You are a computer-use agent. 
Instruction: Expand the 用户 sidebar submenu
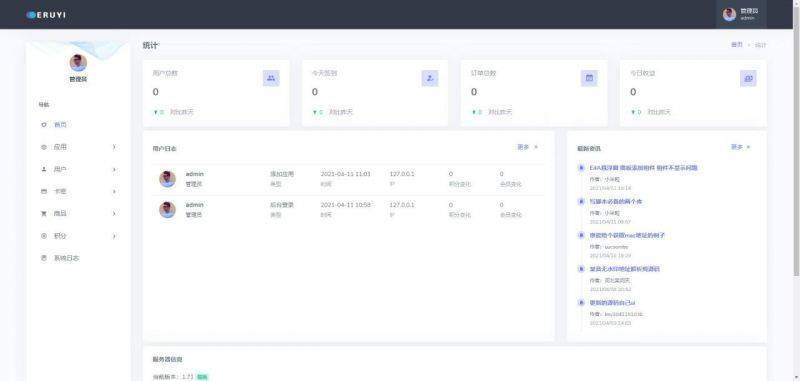click(x=79, y=169)
